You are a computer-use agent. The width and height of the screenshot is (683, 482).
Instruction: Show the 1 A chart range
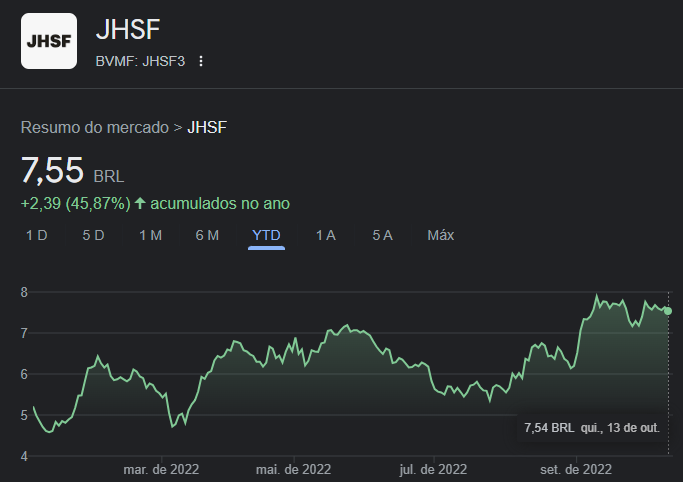pos(325,236)
